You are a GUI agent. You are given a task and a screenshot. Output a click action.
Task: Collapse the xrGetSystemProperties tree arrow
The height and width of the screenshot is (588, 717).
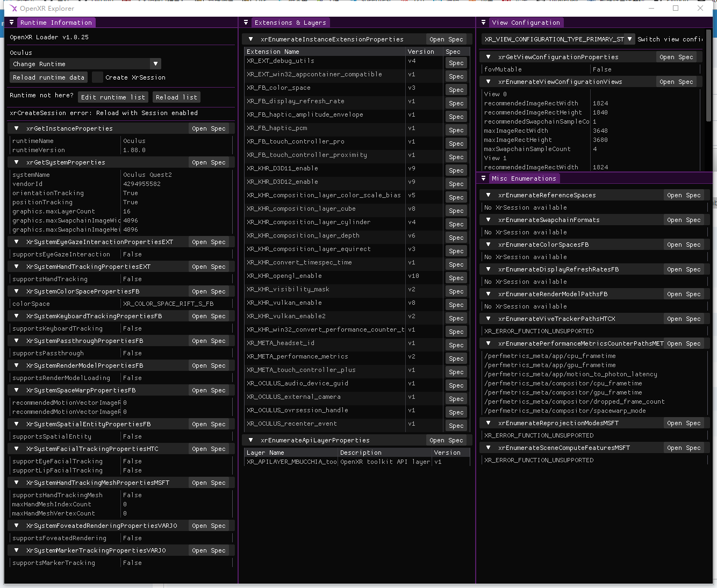point(16,162)
